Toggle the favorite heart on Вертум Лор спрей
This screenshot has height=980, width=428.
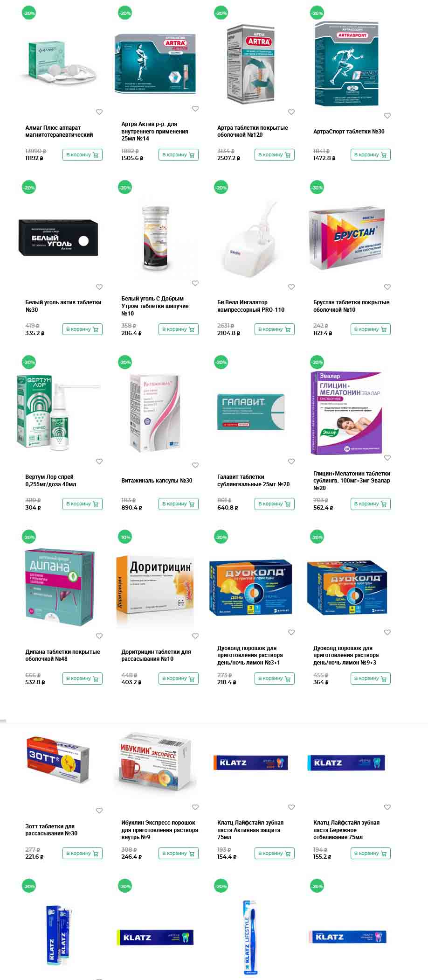pos(99,462)
